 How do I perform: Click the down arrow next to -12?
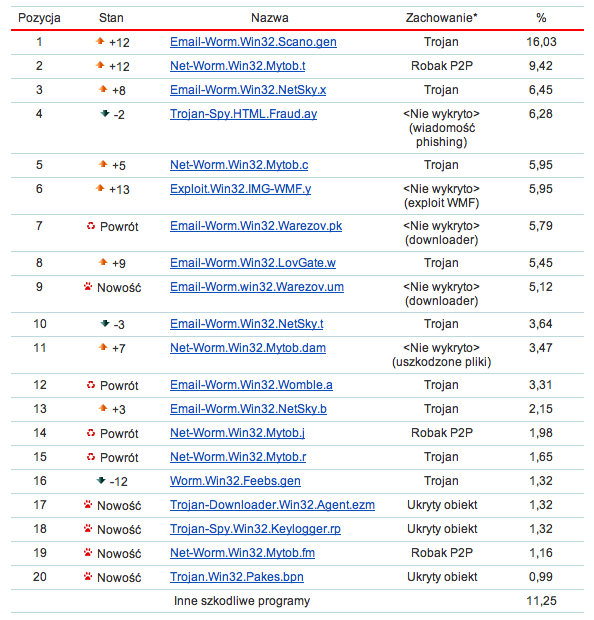coord(101,480)
